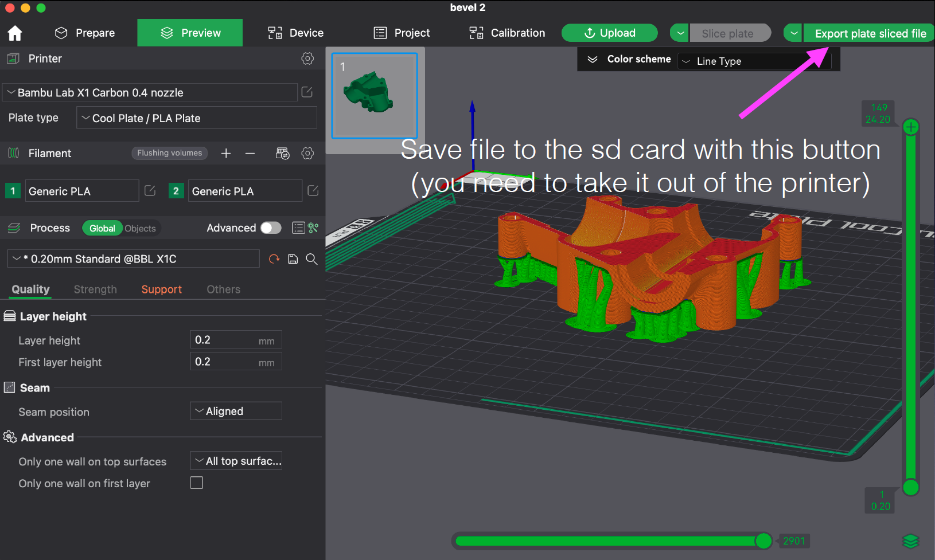Screen dimensions: 935x560
Task: Edit filament 2 Generic PLA preset
Action: pos(313,191)
